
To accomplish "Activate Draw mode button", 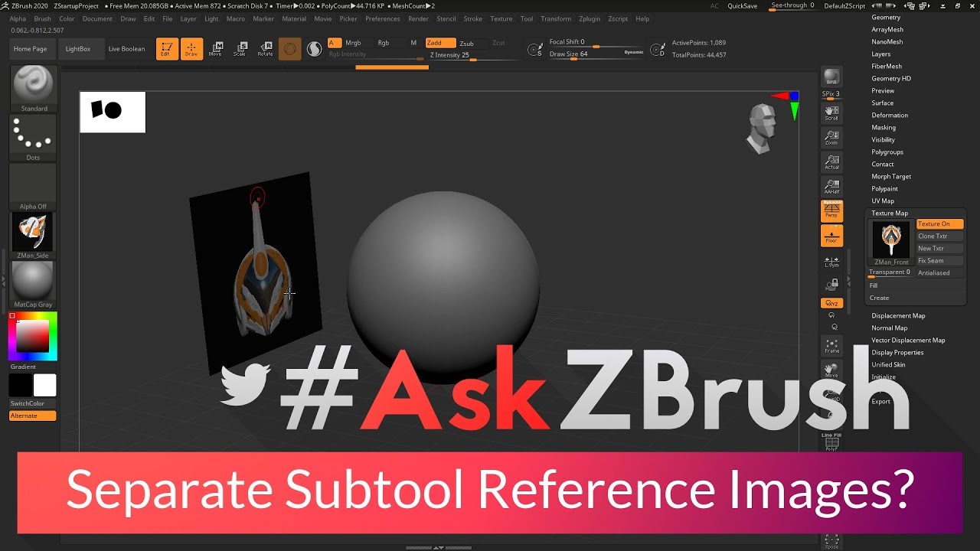I will tap(192, 49).
